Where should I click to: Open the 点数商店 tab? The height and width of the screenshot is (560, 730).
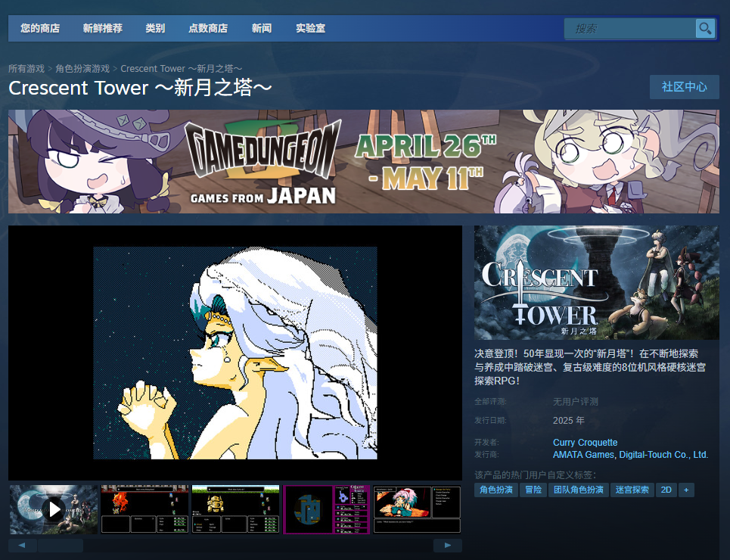[x=207, y=28]
